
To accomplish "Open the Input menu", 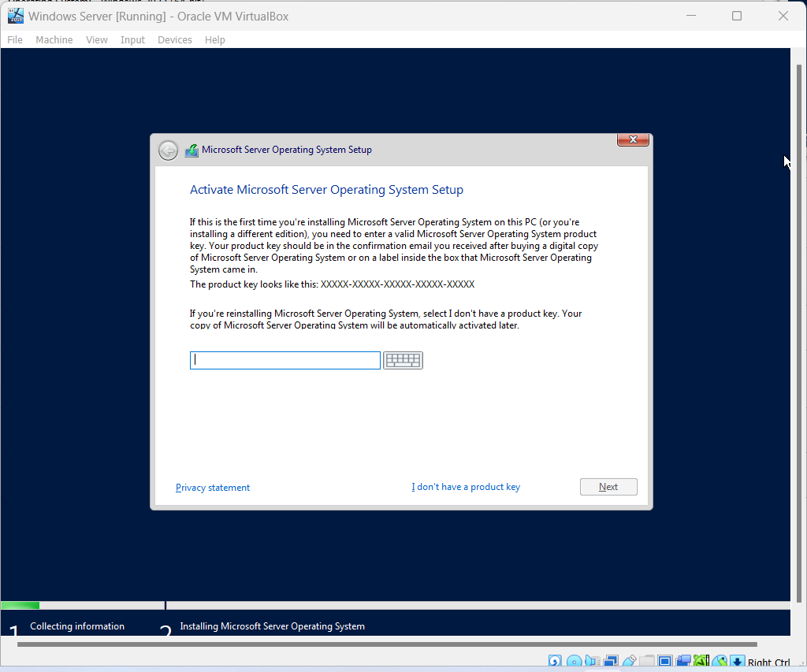I will click(132, 39).
